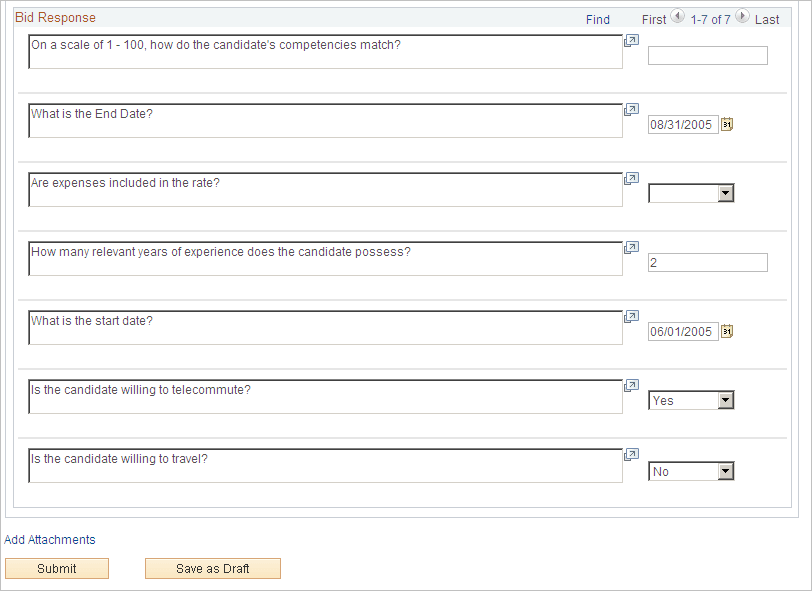This screenshot has width=812, height=591.
Task: Click the previous rows navigation arrow
Action: click(x=678, y=16)
